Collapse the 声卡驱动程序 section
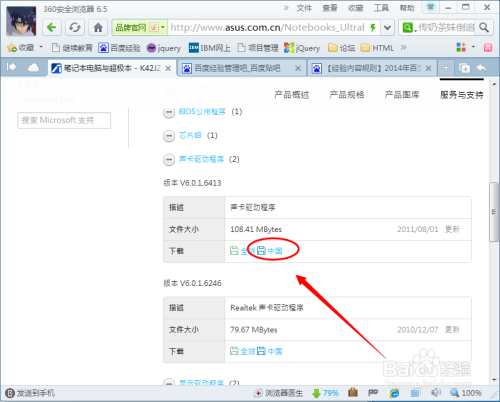 click(169, 160)
